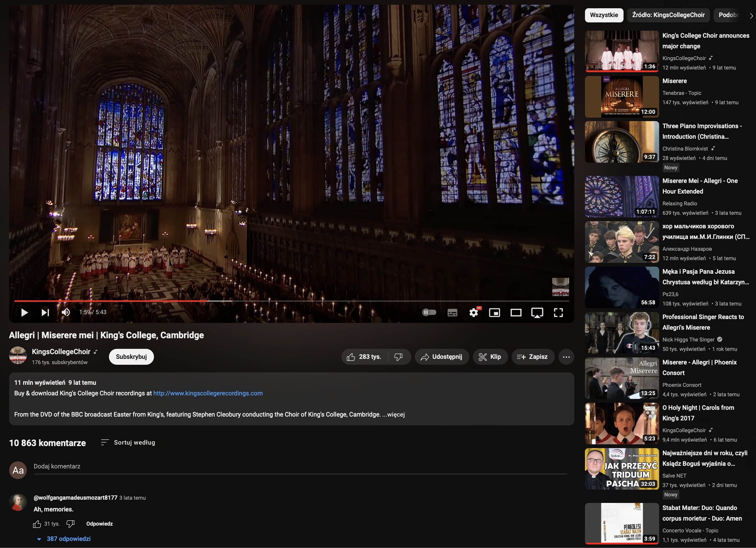Click Mozart portrait avatar on comment
Viewport: 756px width, 548px height.
pos(18,502)
